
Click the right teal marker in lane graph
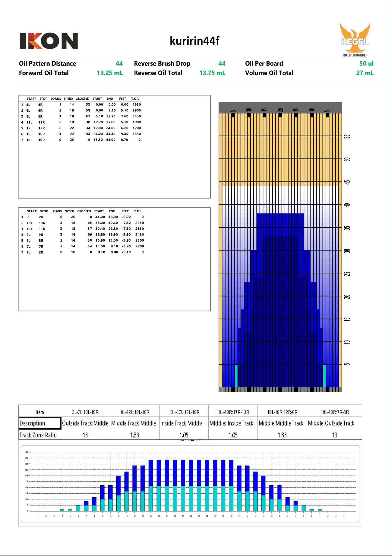pyautogui.click(x=324, y=376)
